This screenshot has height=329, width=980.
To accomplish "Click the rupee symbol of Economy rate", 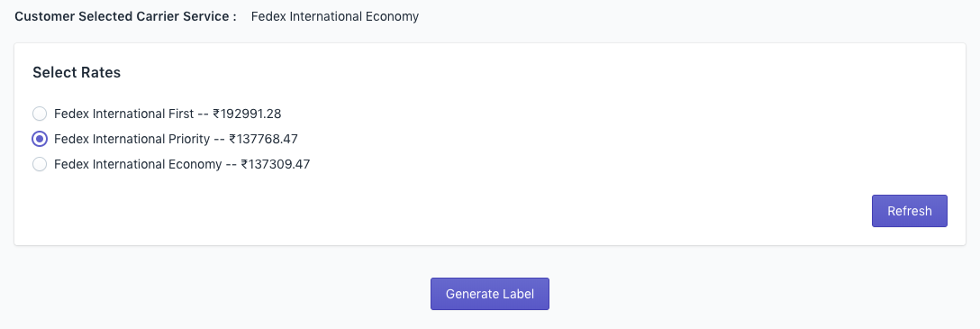I will click(x=245, y=164).
